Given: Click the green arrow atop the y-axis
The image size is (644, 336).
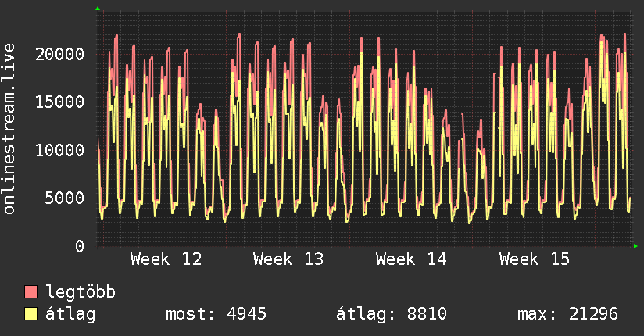Looking at the screenshot, I should 98,9.
